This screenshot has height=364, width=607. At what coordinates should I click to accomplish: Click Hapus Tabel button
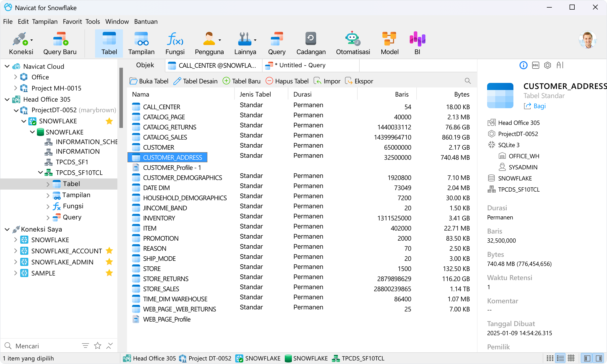click(287, 81)
